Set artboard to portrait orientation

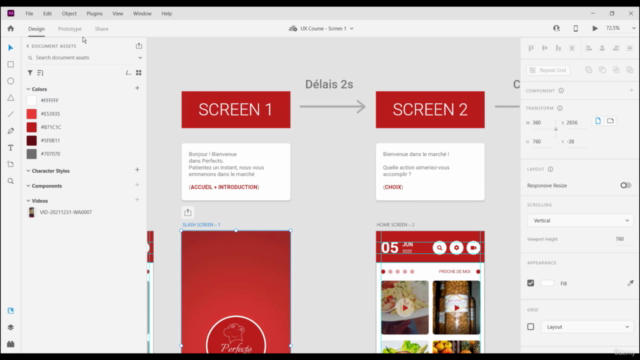coord(598,121)
